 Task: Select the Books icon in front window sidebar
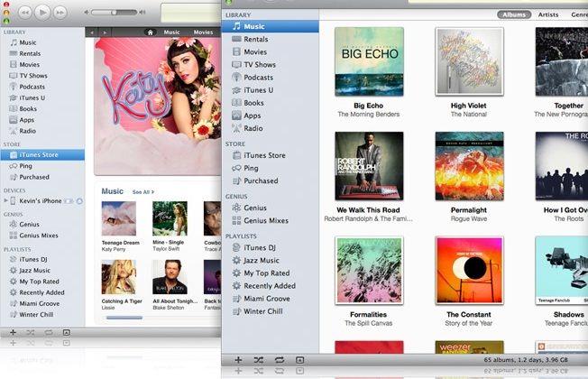(236, 103)
